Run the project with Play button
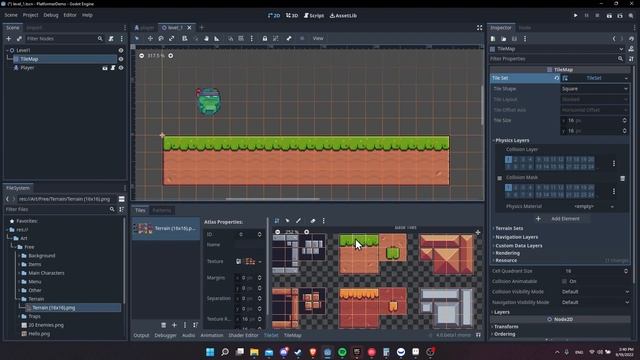This screenshot has width=640, height=360. coord(576,16)
